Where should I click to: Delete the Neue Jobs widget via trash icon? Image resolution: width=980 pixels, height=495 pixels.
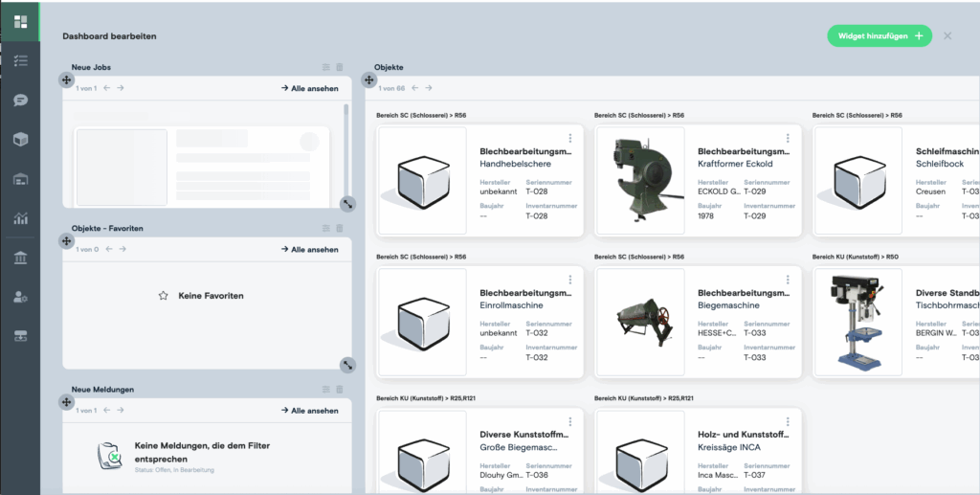(x=340, y=67)
